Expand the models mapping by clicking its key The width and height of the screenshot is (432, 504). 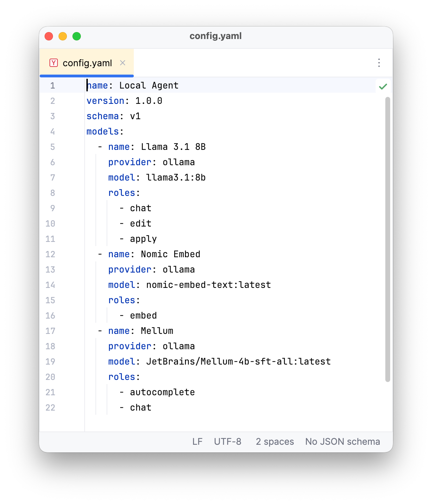(x=102, y=131)
